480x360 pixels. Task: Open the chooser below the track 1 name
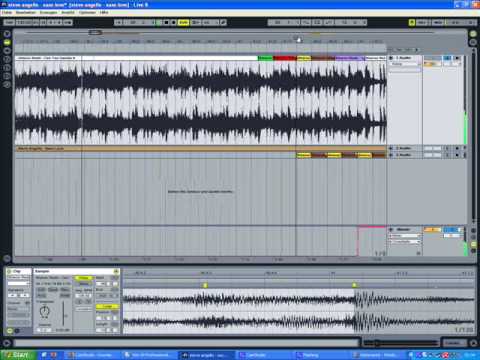point(405,64)
